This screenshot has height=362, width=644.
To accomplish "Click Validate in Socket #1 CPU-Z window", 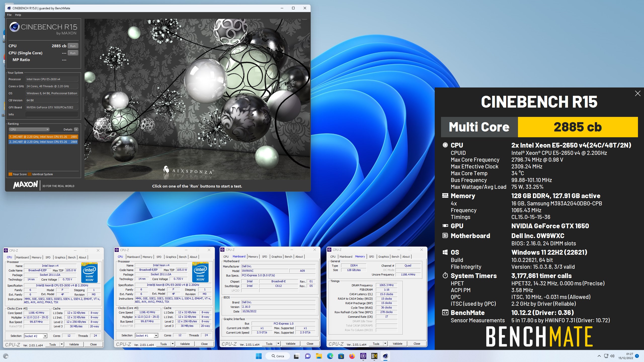I will pos(185,344).
